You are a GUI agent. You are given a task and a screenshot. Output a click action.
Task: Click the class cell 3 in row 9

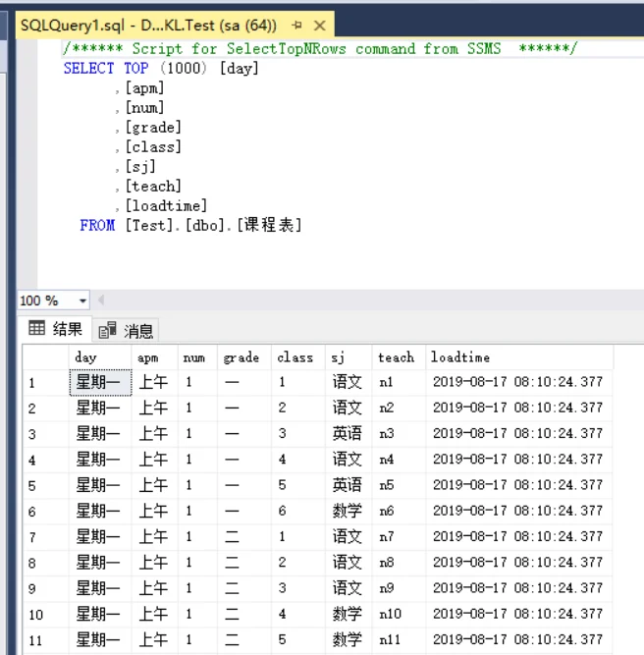(x=298, y=588)
